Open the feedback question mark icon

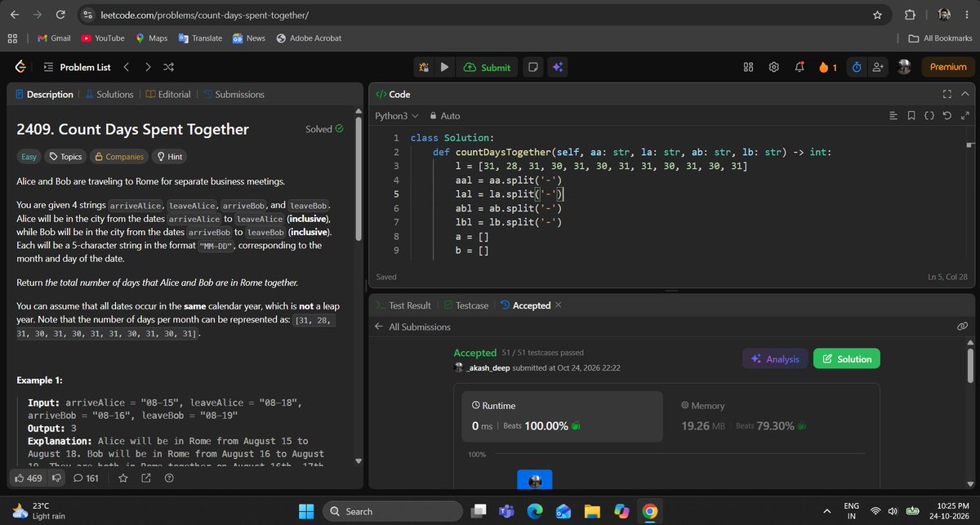click(x=169, y=478)
